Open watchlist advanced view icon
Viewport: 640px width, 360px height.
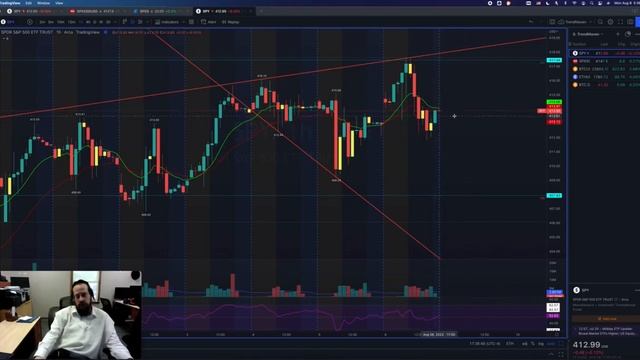pos(628,34)
